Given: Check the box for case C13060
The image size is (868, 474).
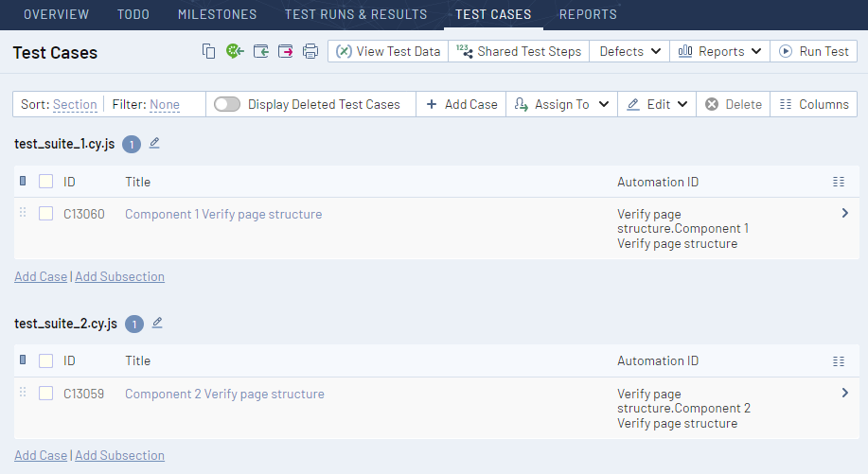Looking at the screenshot, I should coord(45,214).
